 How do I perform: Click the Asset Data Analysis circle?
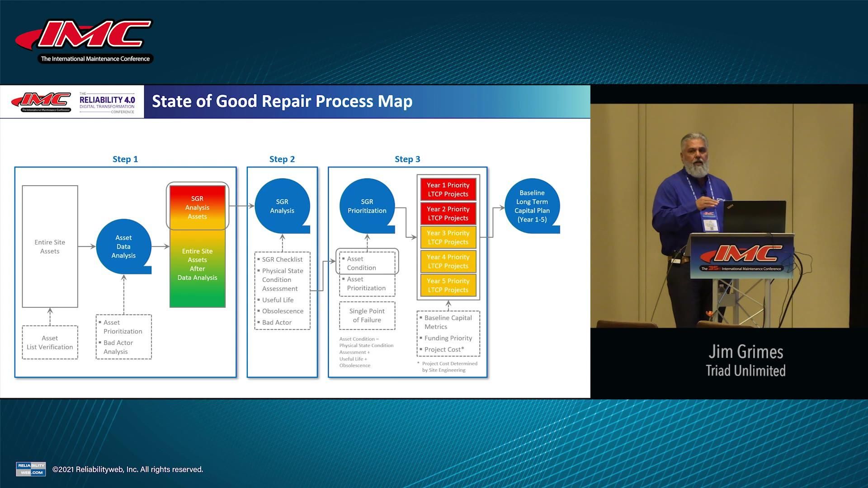123,247
